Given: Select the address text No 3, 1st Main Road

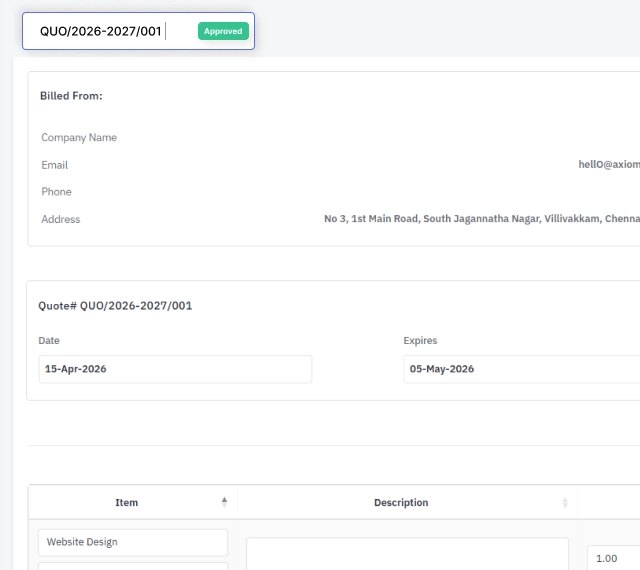Looking at the screenshot, I should 371,219.
